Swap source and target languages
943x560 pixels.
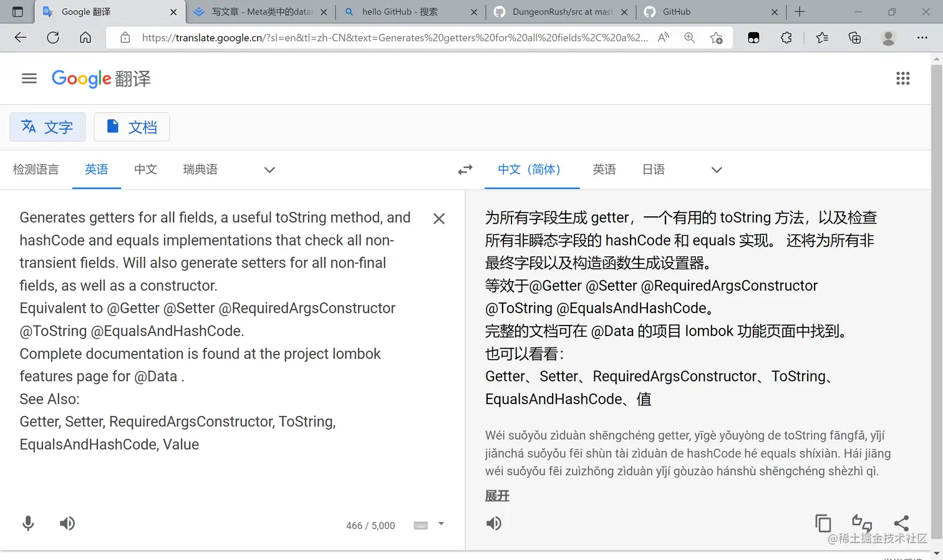[x=465, y=170]
